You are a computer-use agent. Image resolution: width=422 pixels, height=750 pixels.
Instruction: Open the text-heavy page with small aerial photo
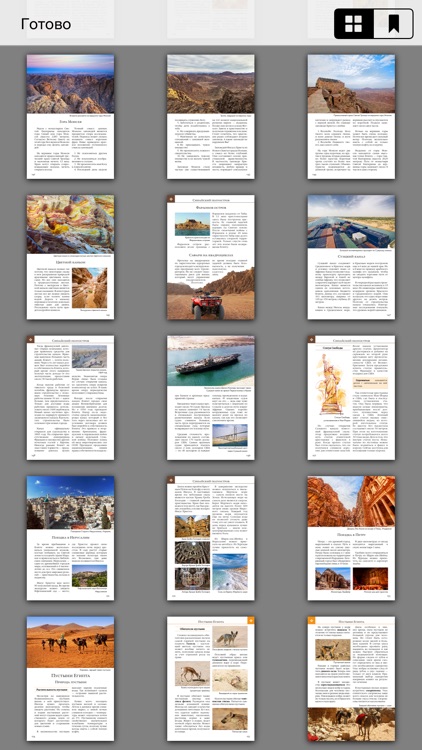[x=70, y=398]
